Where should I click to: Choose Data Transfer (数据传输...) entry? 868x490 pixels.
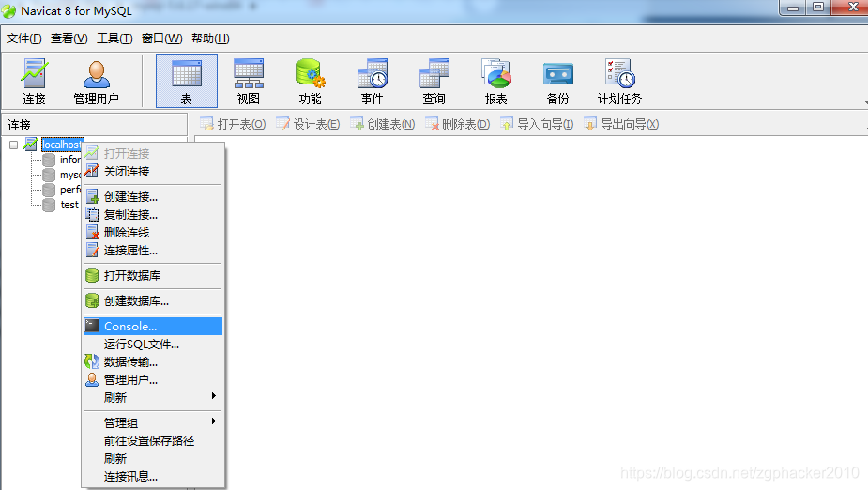click(x=153, y=362)
